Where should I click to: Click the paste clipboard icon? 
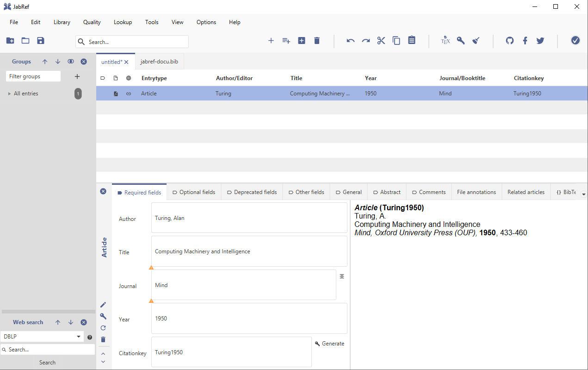[x=412, y=41]
